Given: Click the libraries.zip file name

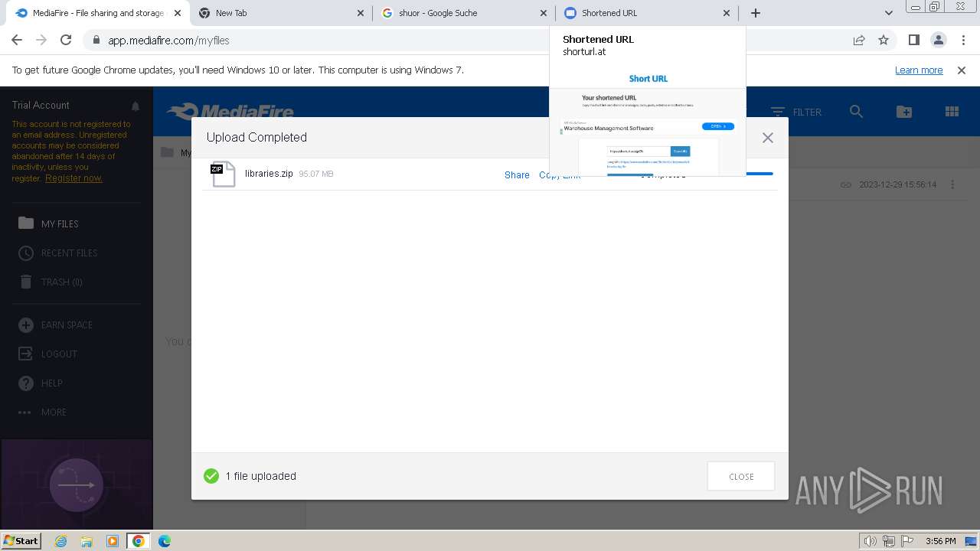Looking at the screenshot, I should [x=269, y=174].
